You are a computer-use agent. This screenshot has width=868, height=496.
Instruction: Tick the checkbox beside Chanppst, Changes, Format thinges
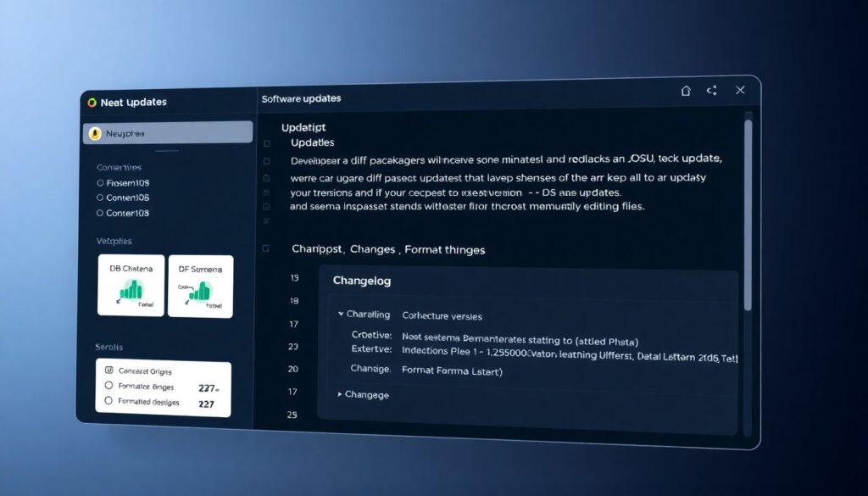click(x=266, y=249)
